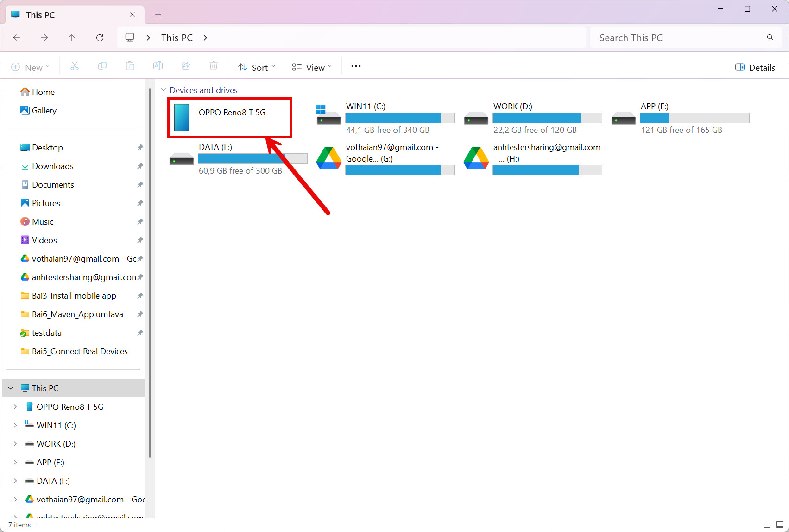Click the Cut scissors icon
789x532 pixels.
(74, 67)
